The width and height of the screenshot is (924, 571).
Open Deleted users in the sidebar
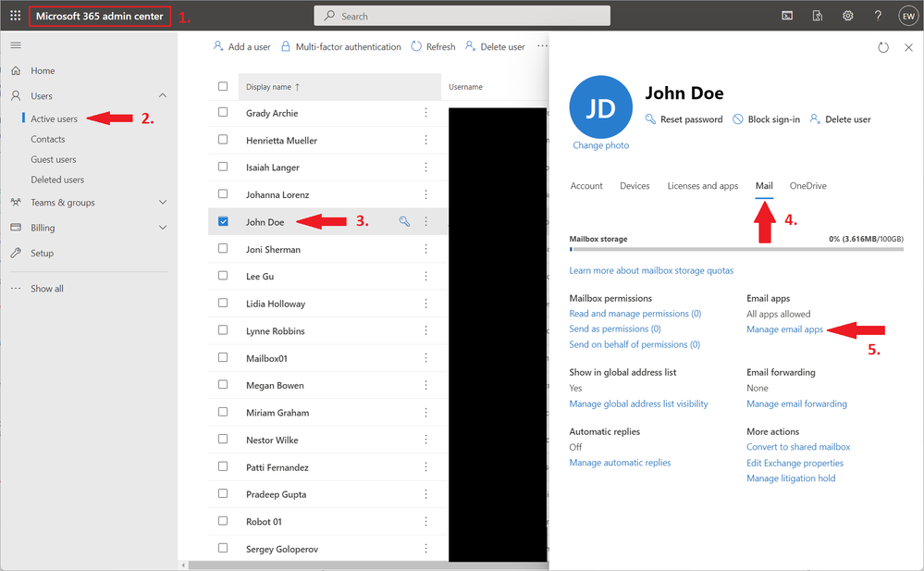point(57,180)
